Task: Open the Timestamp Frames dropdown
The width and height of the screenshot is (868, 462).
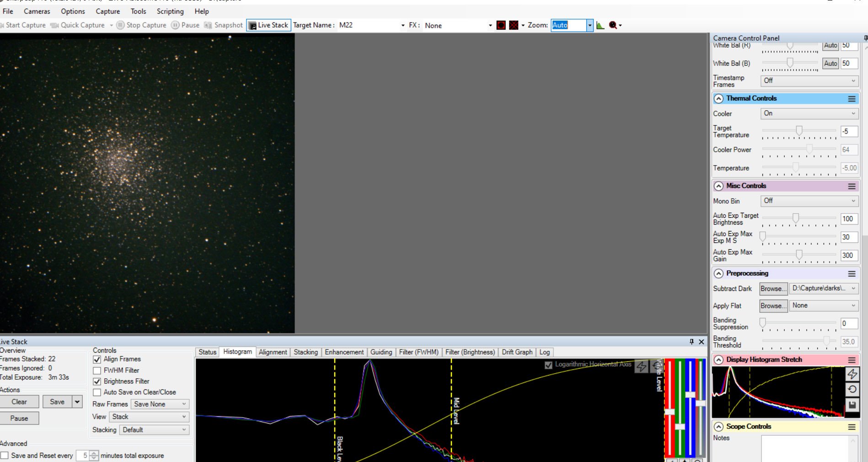Action: (809, 81)
